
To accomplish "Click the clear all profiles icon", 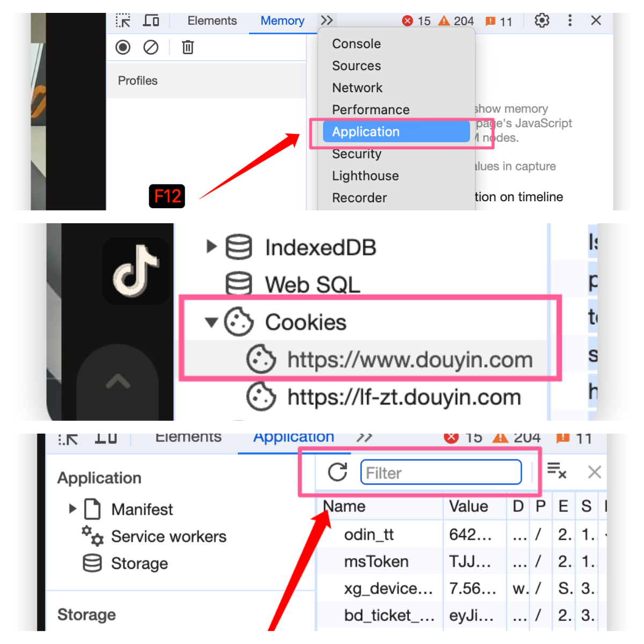I will pyautogui.click(x=151, y=48).
